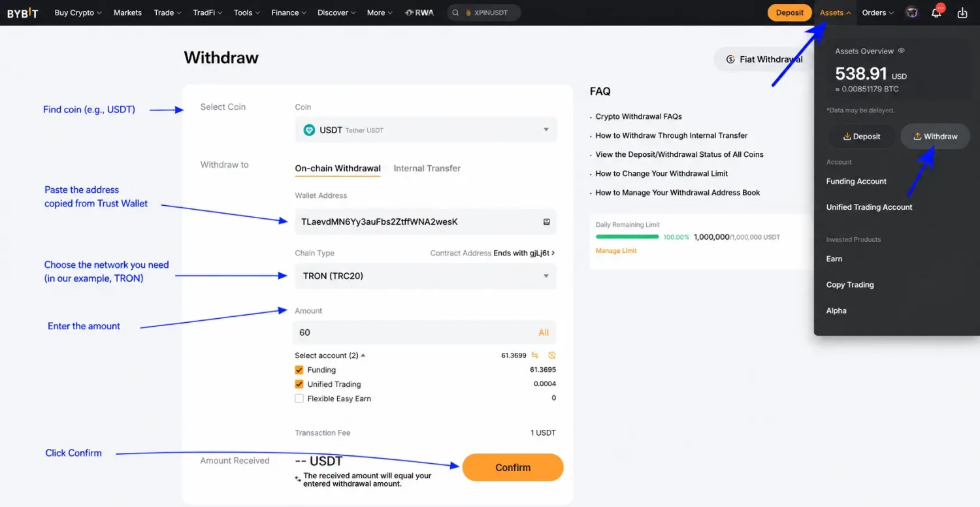Expand the Buy Crypto menu
This screenshot has height=507, width=980.
[78, 12]
